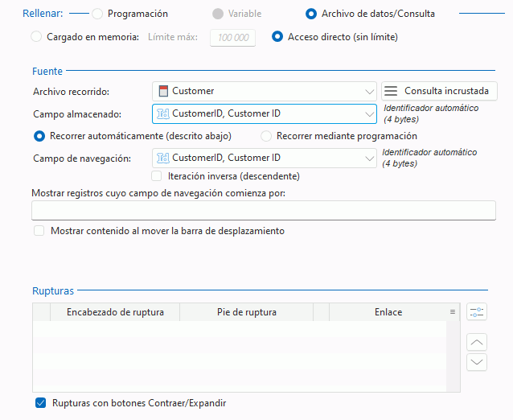This screenshot has width=513, height=420.
Task: Enable Iteración inversa (descendente) checkbox
Action: (x=156, y=176)
